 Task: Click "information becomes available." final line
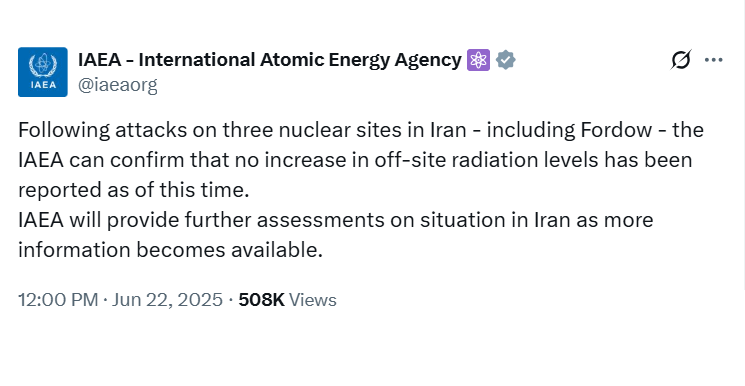[171, 251]
